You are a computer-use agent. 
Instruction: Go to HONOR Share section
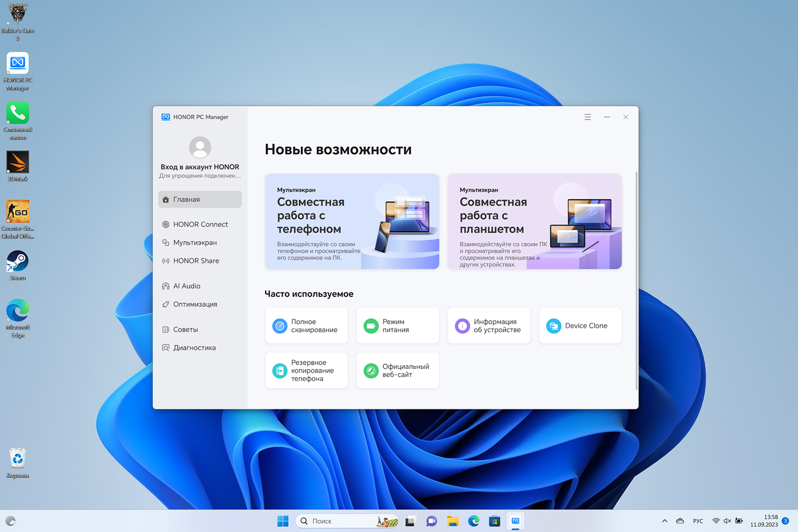(200, 261)
